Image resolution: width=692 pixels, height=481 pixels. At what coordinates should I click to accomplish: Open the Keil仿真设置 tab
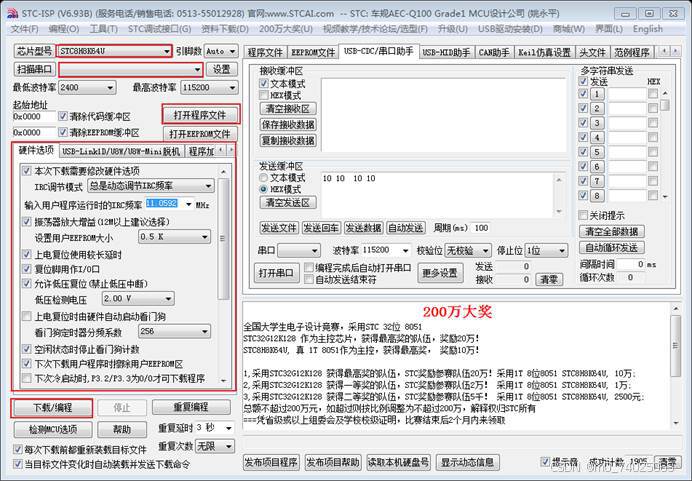[x=544, y=53]
